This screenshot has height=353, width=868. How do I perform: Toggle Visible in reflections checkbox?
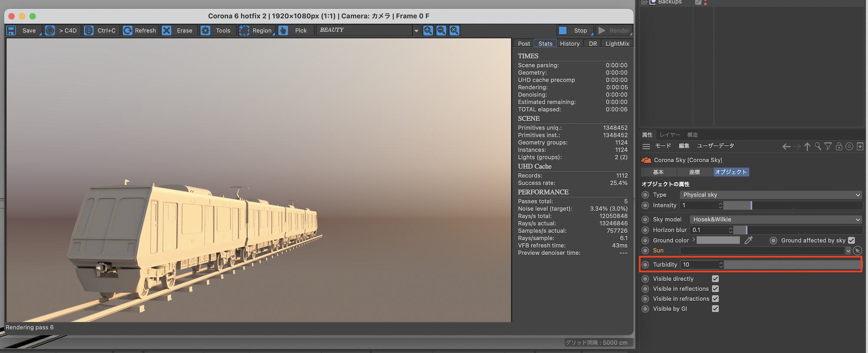(715, 289)
